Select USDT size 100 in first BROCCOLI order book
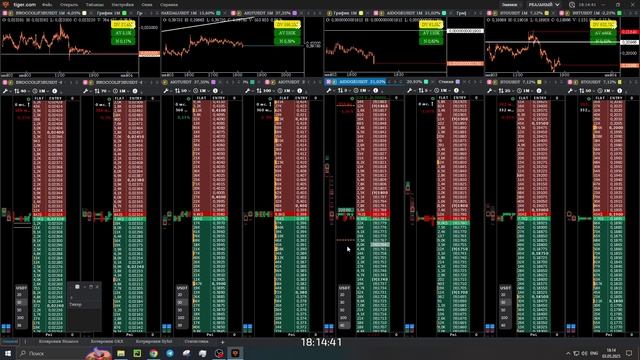The image size is (640, 360). [x=20, y=318]
